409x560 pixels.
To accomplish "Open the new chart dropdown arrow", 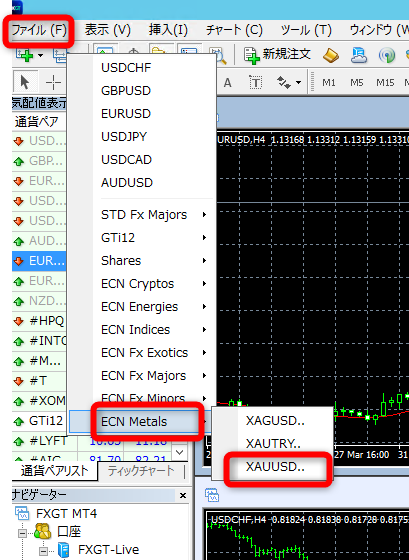I will [40, 55].
